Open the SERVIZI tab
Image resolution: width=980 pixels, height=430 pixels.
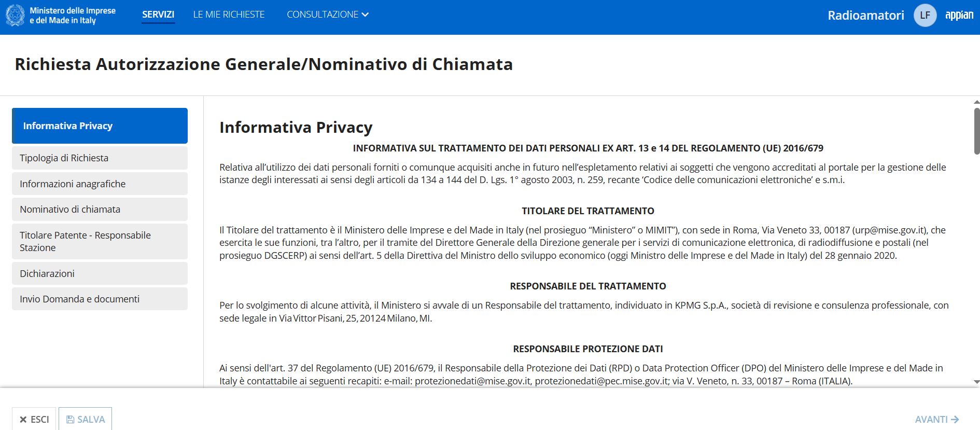pos(158,15)
